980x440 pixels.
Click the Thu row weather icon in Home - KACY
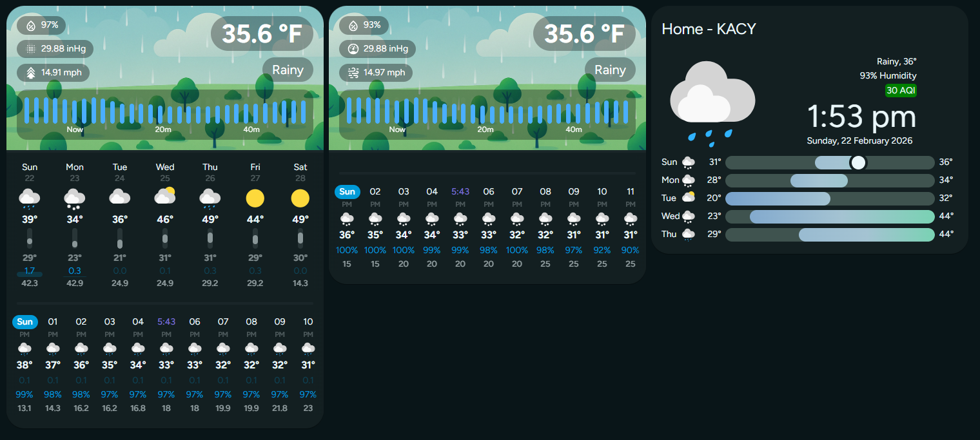689,234
